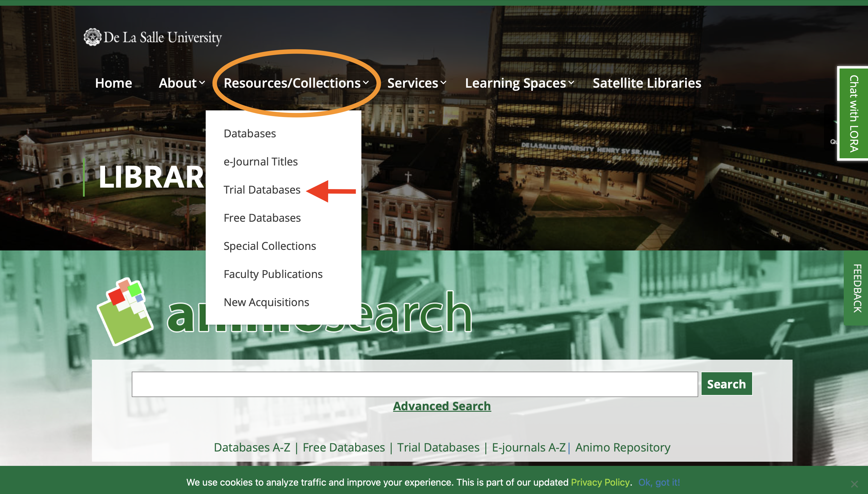Viewport: 868px width, 494px height.
Task: Select Databases from the dropdown menu
Action: (x=249, y=134)
